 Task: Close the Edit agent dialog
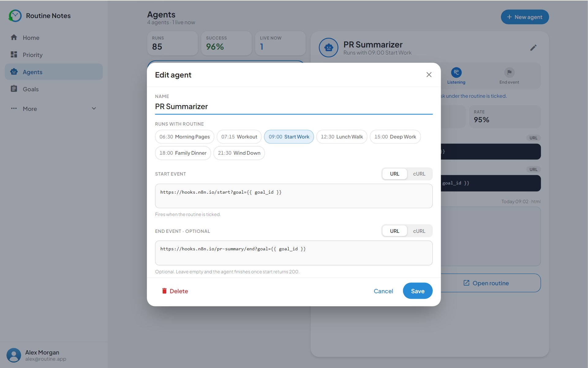tap(429, 75)
